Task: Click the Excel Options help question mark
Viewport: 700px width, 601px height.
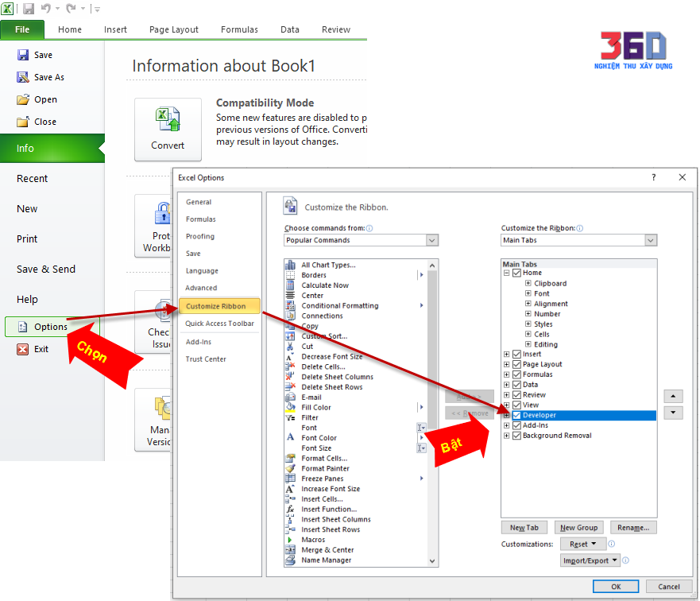Action: coord(654,177)
